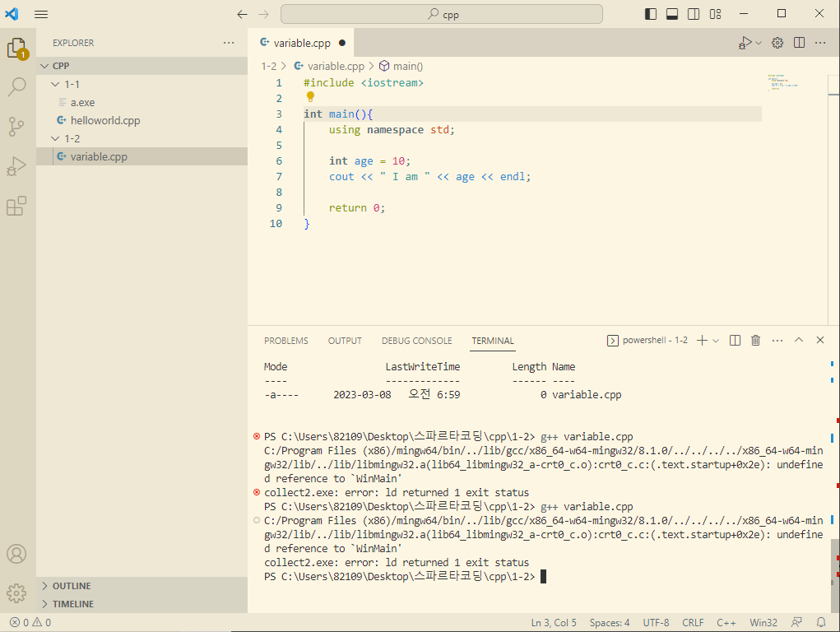The width and height of the screenshot is (840, 632).
Task: Toggle the bottom panel layout icon
Action: (672, 14)
